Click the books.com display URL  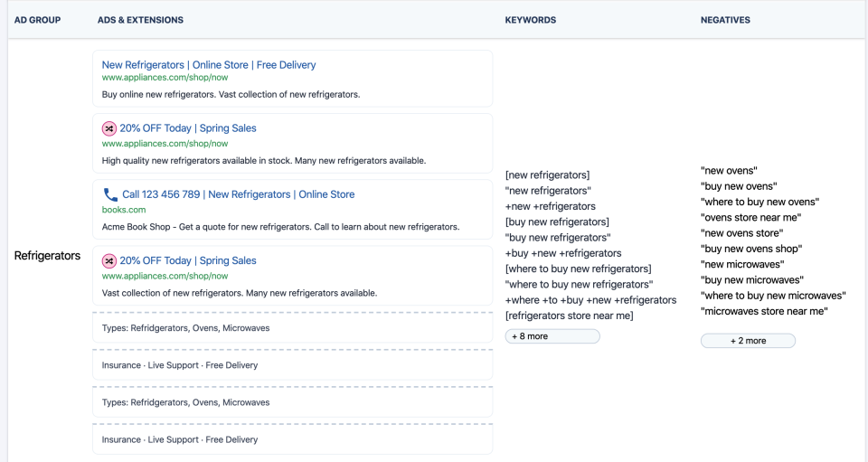pyautogui.click(x=123, y=210)
